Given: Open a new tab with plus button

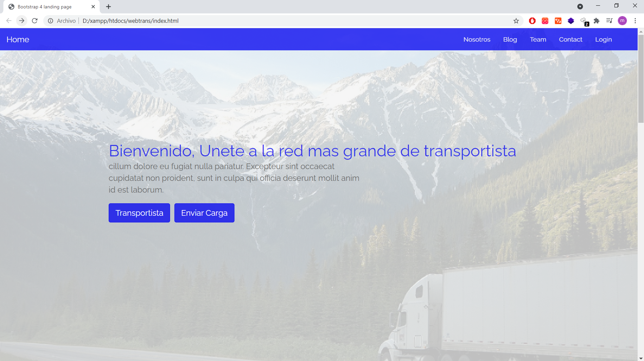Looking at the screenshot, I should point(108,7).
